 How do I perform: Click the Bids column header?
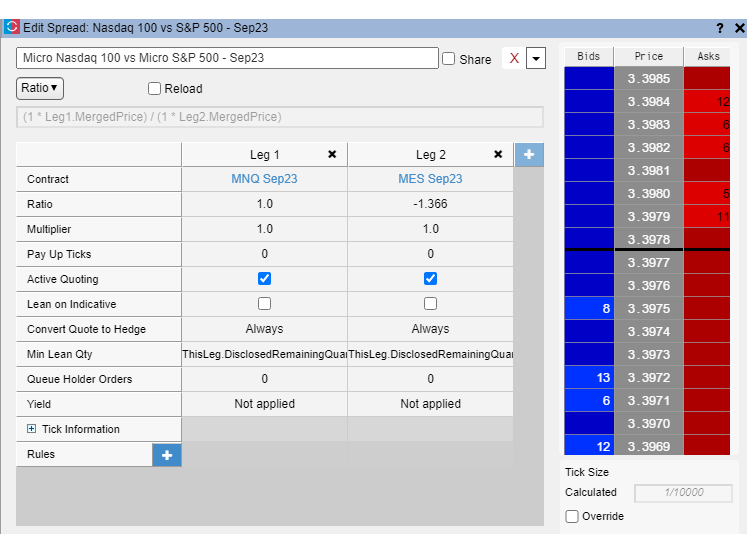point(589,57)
